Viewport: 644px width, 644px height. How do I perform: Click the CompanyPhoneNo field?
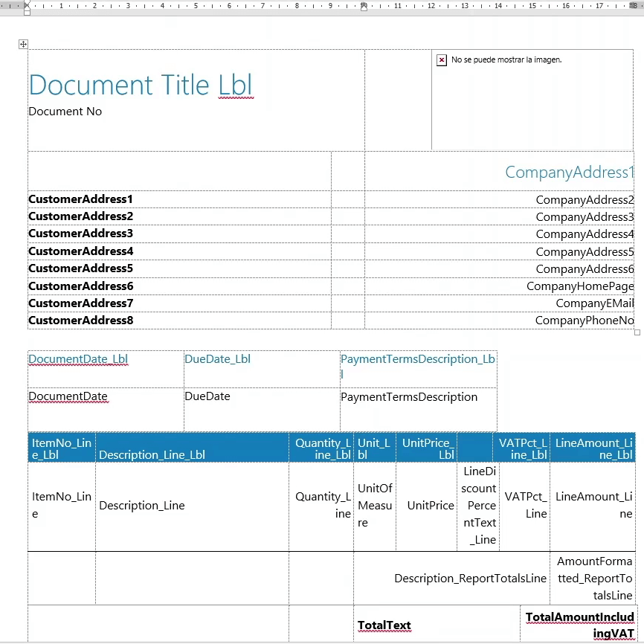point(584,321)
